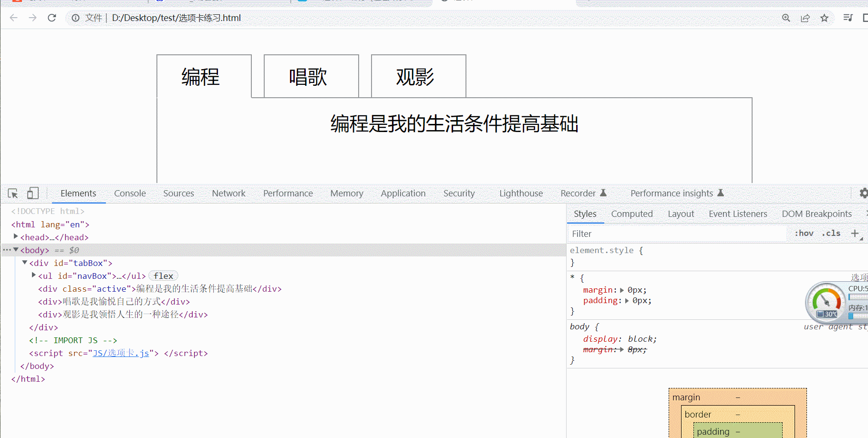The width and height of the screenshot is (868, 438).
Task: Click the CPU temperature gauge widget
Action: [826, 302]
